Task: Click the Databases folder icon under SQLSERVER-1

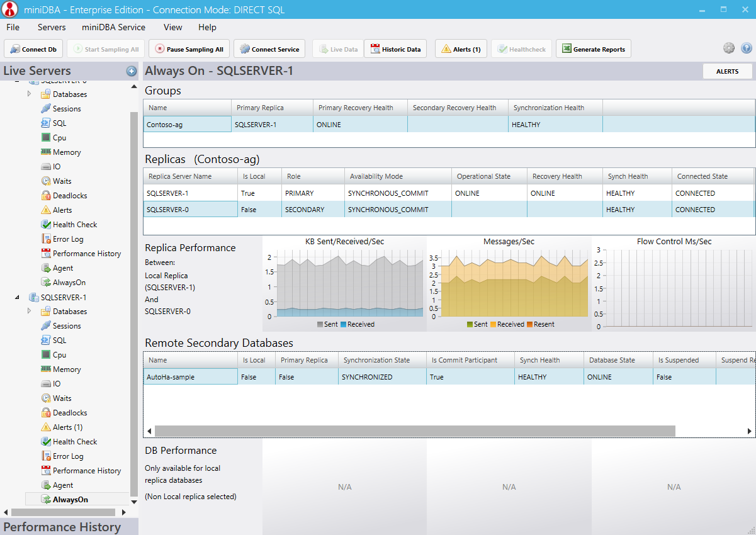Action: coord(46,312)
